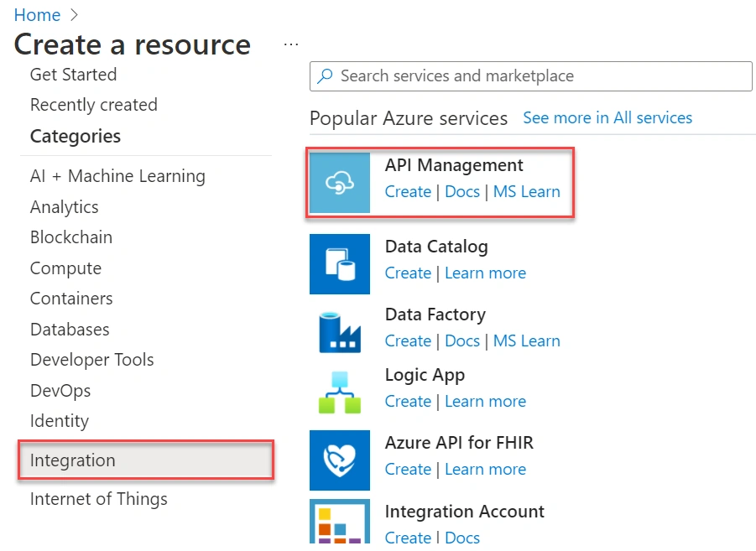
Task: Choose the Identity category
Action: point(60,421)
